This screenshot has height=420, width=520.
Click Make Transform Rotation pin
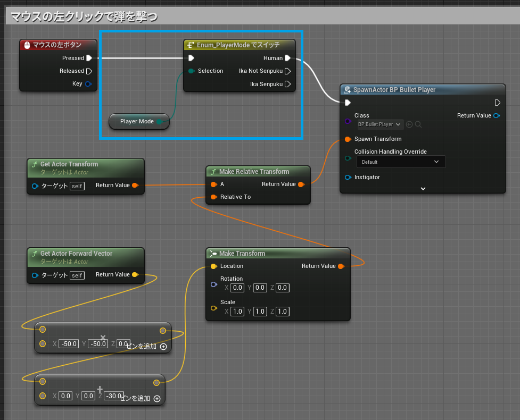(214, 284)
